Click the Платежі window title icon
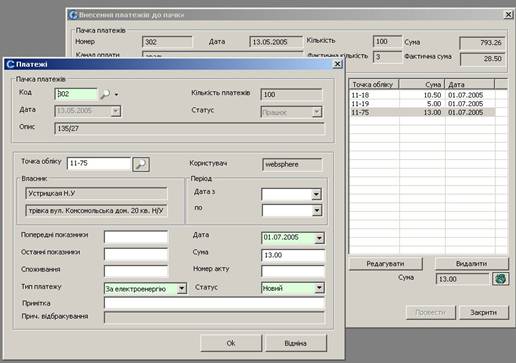Image resolution: width=516 pixels, height=363 pixels. 10,64
